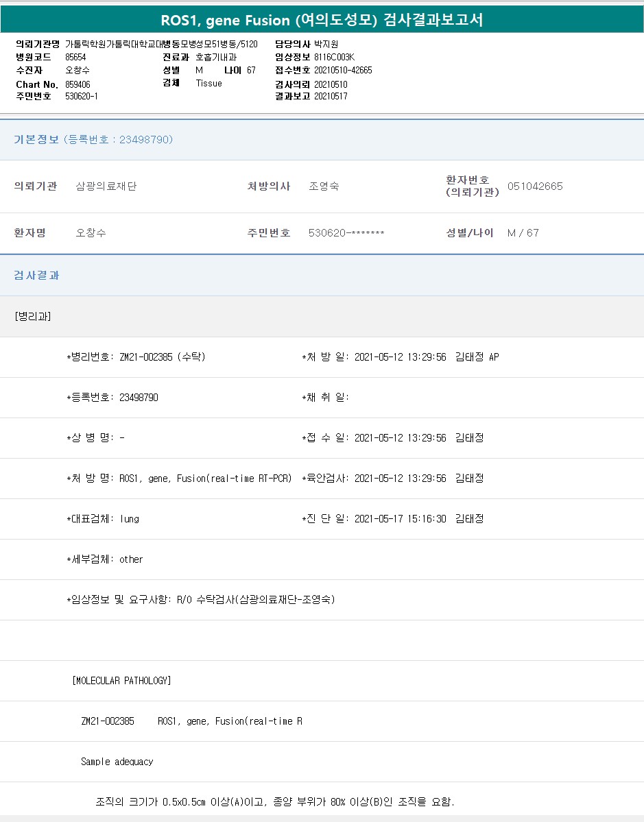Click the 환자번호 value 051042665
The image size is (644, 822).
point(535,186)
